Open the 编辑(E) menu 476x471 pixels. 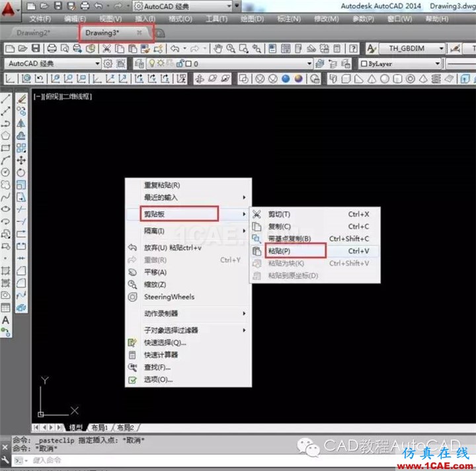[75, 18]
